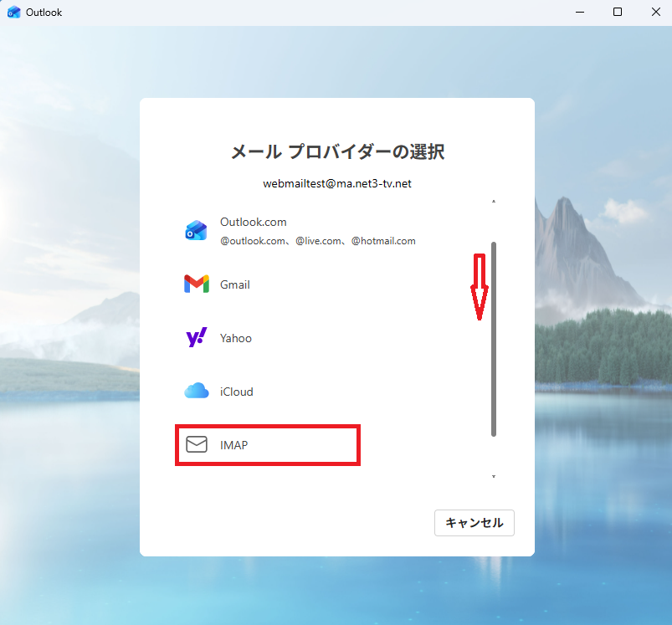Image resolution: width=672 pixels, height=625 pixels.
Task: Click the provider list scrollbar thumb
Action: [494, 339]
